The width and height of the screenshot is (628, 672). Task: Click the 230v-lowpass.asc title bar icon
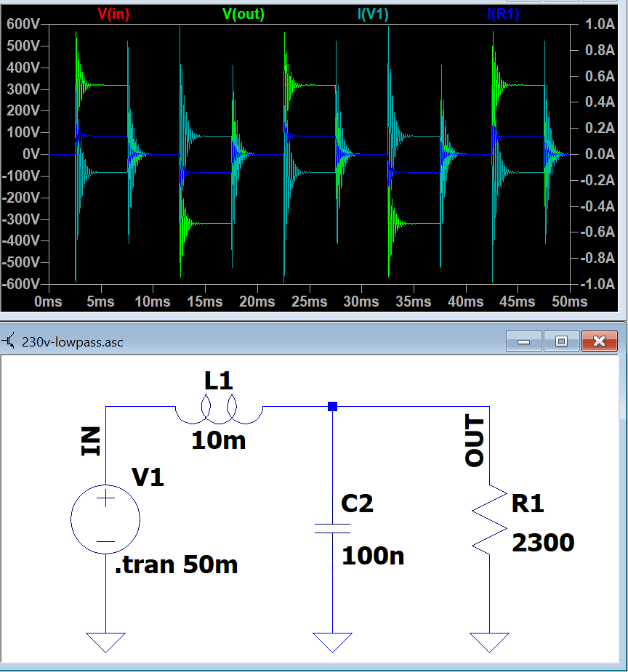pos(9,341)
